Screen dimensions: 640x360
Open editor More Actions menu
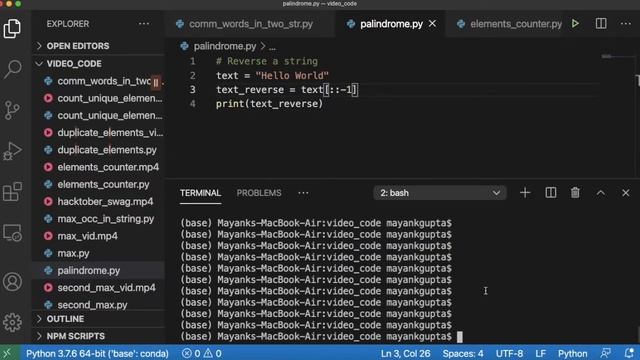[626, 24]
